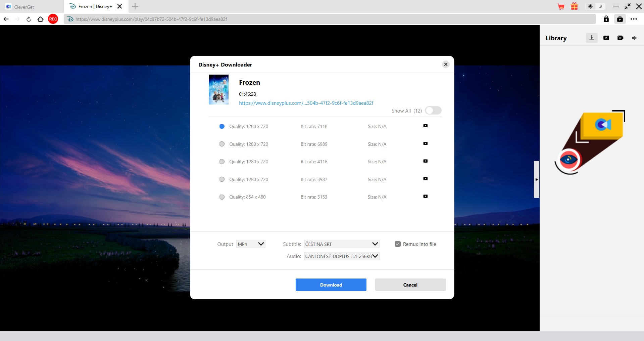This screenshot has width=644, height=341.
Task: Expand the Subtitle ČEŠTINA SRT dropdown
Action: pos(341,244)
